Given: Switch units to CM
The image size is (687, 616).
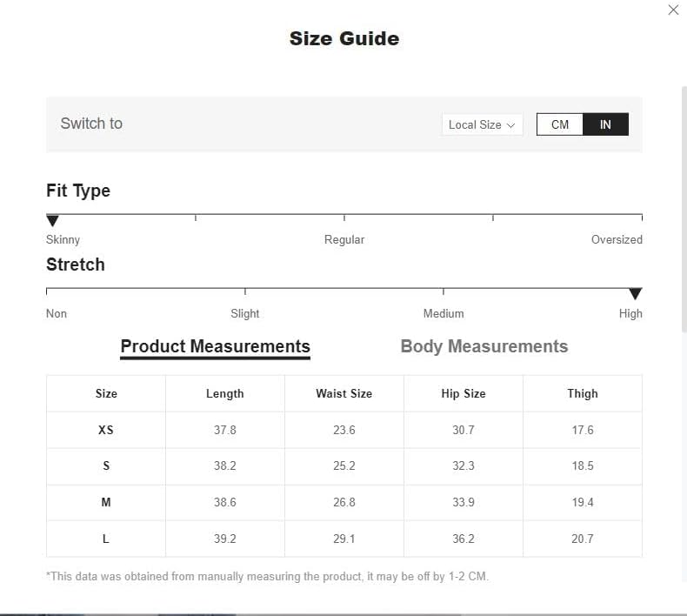Looking at the screenshot, I should pyautogui.click(x=559, y=124).
